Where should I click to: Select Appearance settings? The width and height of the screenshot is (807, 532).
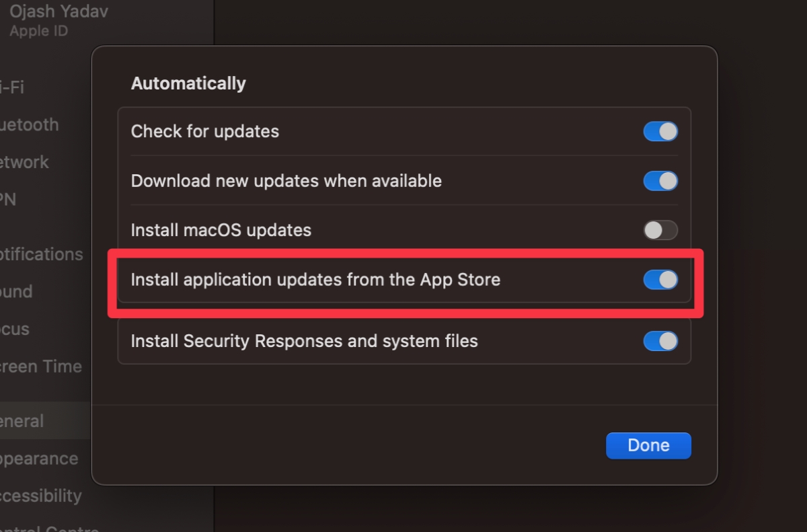(38, 458)
